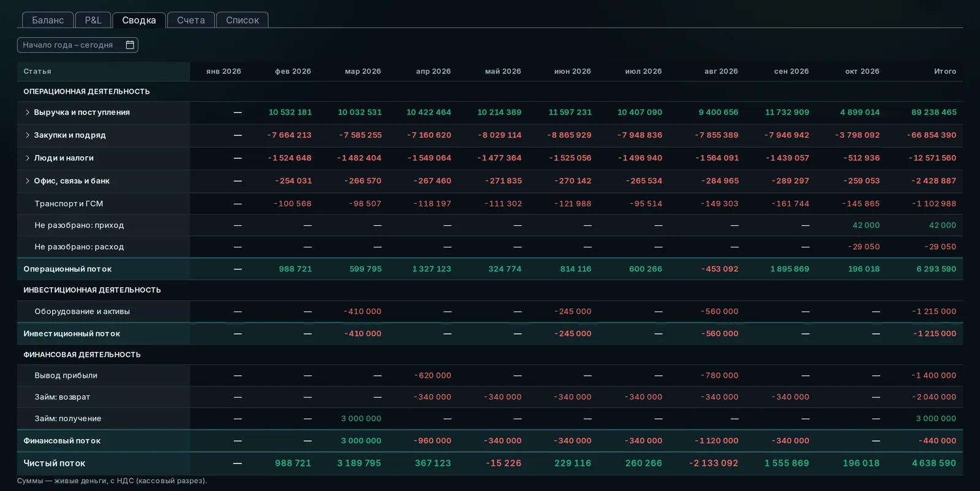
Task: Click the Не разобрано: расход row label
Action: [79, 247]
